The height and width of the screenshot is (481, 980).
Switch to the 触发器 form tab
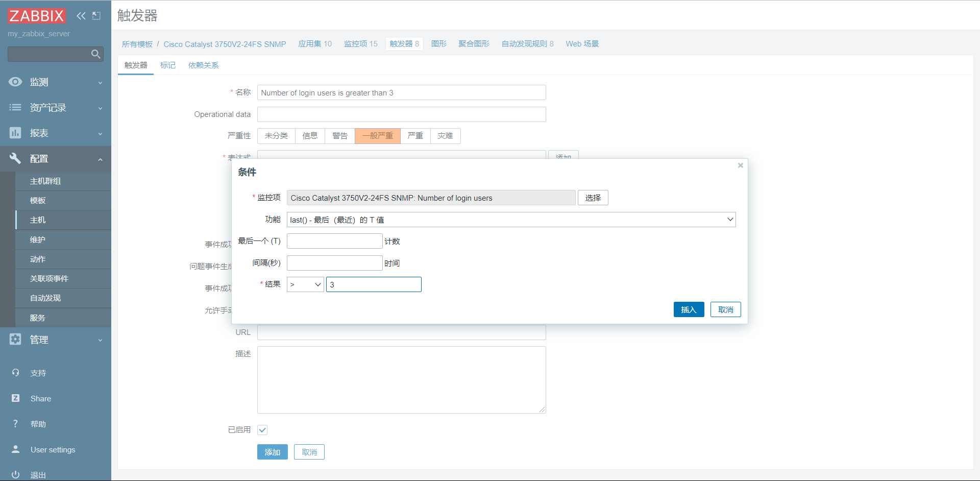[136, 65]
